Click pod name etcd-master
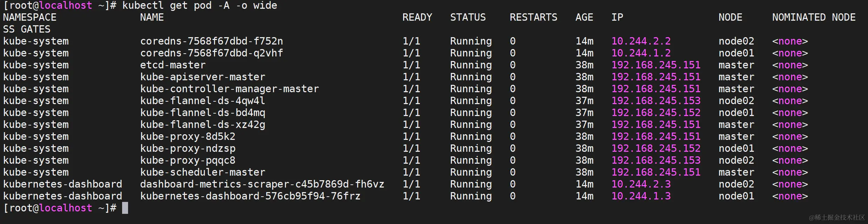 pos(173,65)
